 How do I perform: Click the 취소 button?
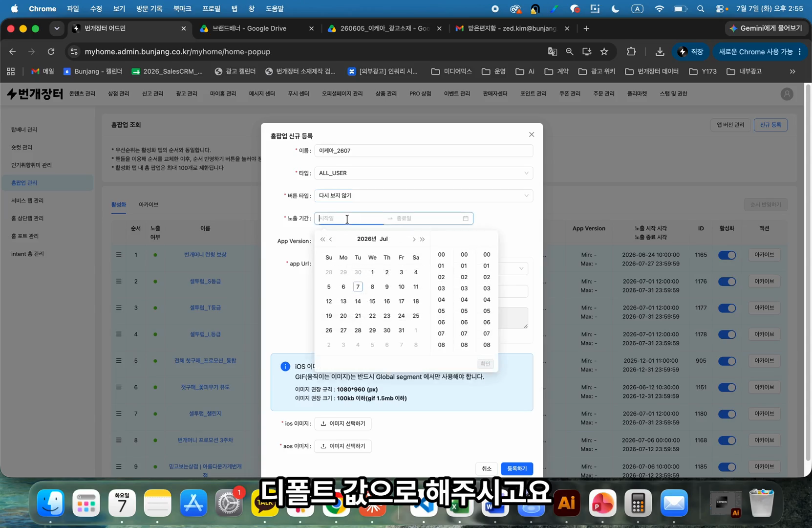(x=487, y=469)
